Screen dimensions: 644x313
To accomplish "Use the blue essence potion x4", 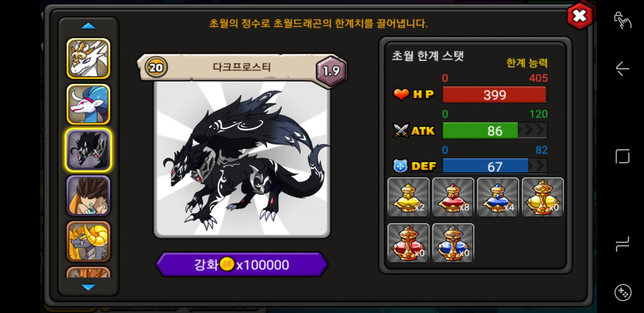I will [x=498, y=197].
